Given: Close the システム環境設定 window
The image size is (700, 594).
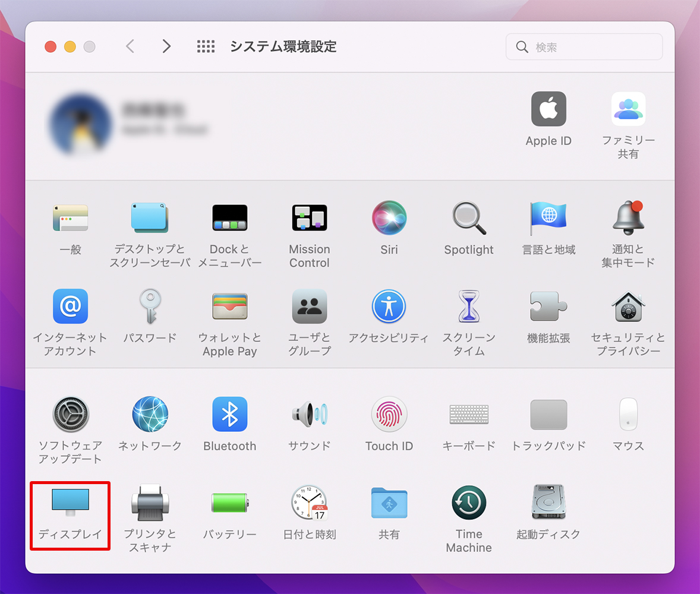Looking at the screenshot, I should [51, 46].
